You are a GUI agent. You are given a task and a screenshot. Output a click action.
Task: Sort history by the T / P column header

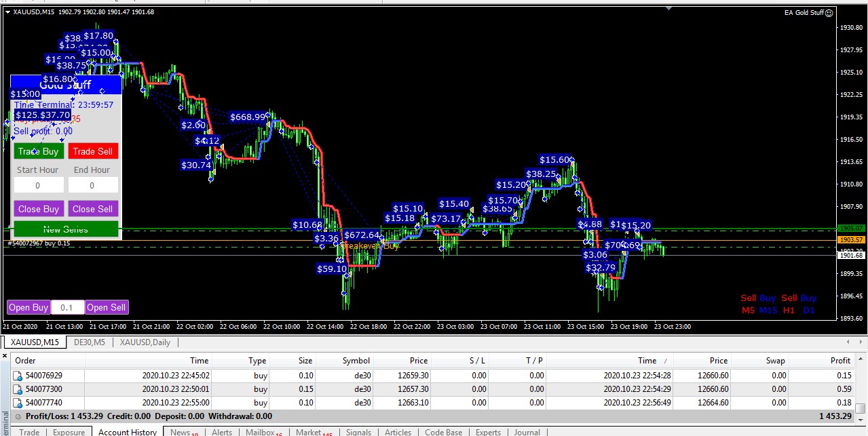point(518,361)
